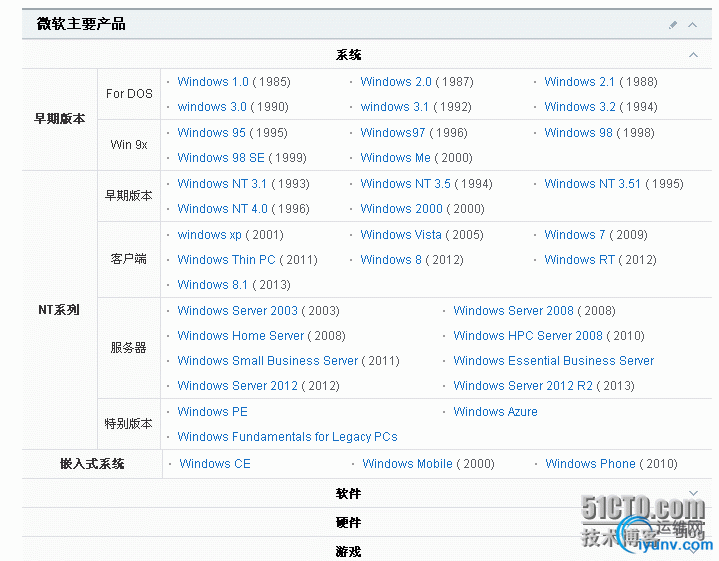This screenshot has width=719, height=561.
Task: Go to Windows NT 3.5 (1994) link
Action: pos(405,183)
